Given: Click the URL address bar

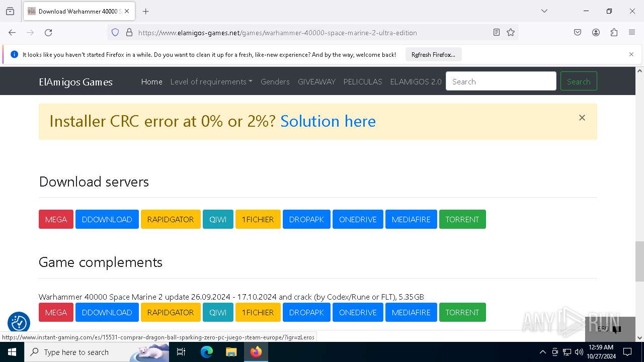Looking at the screenshot, I should [312, 33].
